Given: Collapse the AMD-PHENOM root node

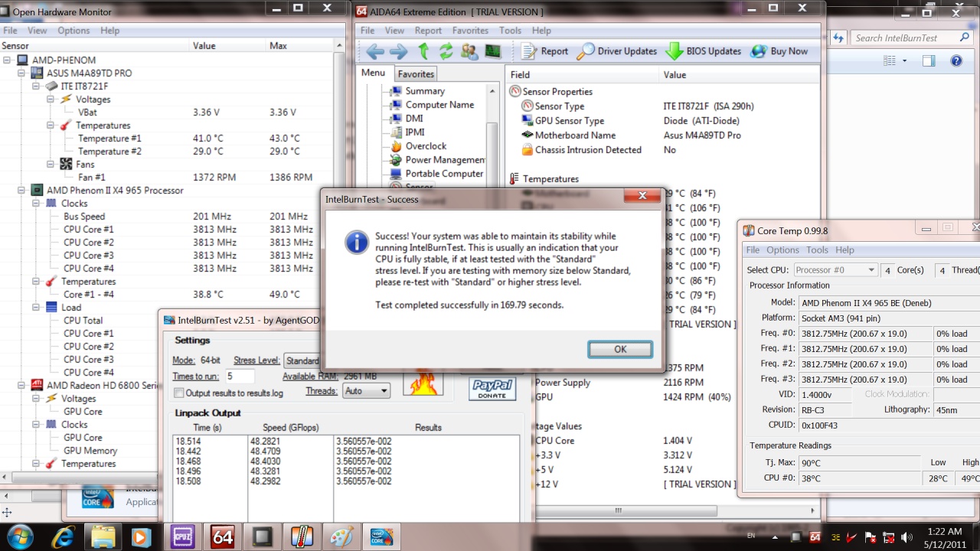Looking at the screenshot, I should (7, 60).
